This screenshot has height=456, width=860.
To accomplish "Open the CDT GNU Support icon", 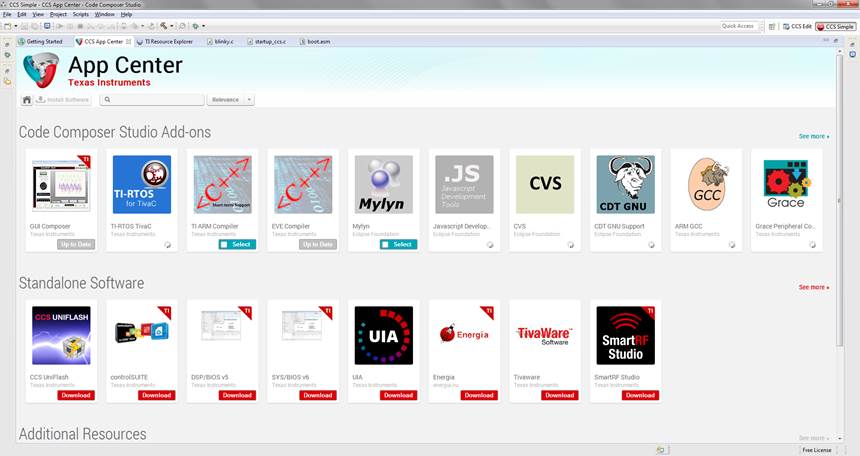I will tap(625, 184).
